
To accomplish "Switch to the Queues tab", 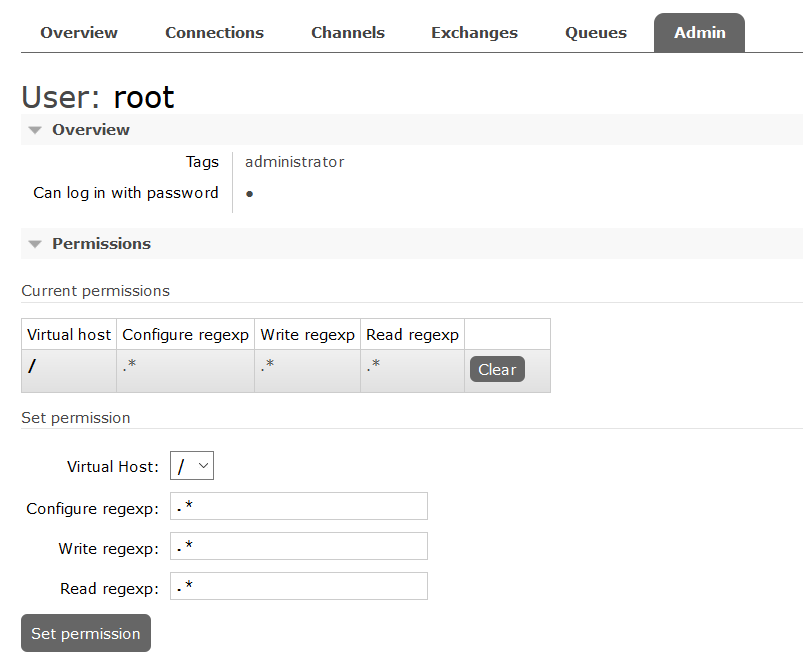I will point(596,33).
